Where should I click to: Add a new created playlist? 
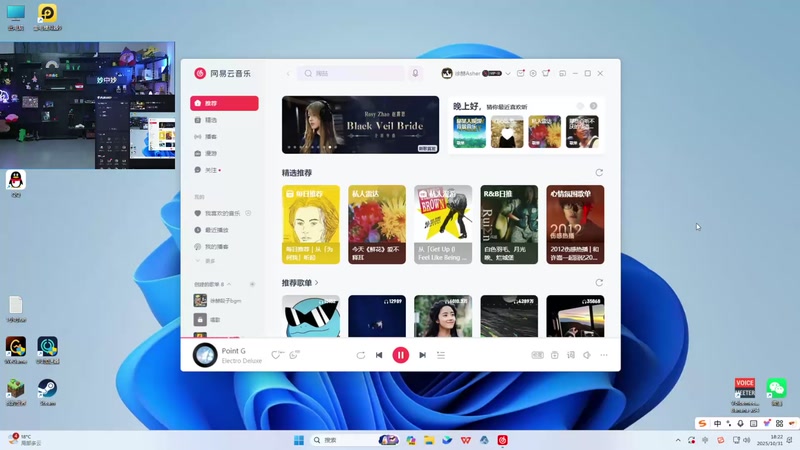[252, 284]
